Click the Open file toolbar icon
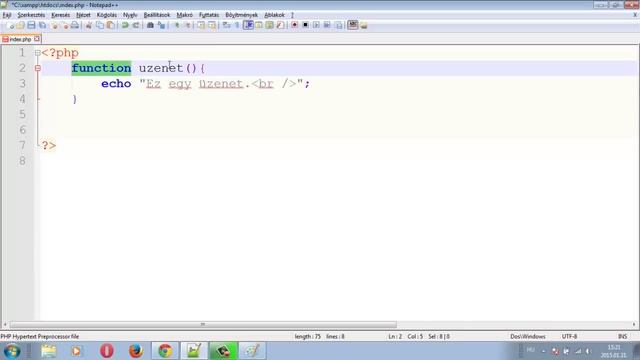The height and width of the screenshot is (360, 640). (20, 25)
